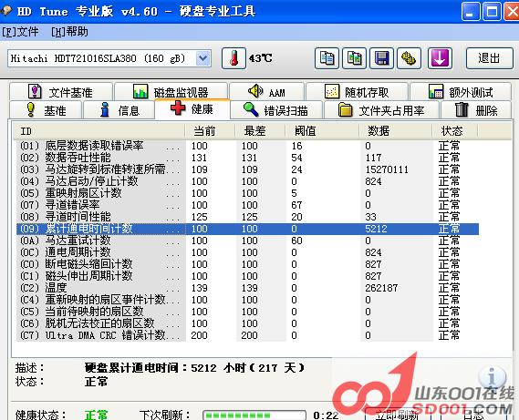Click the next refresh progress bar

pyautogui.click(x=254, y=415)
